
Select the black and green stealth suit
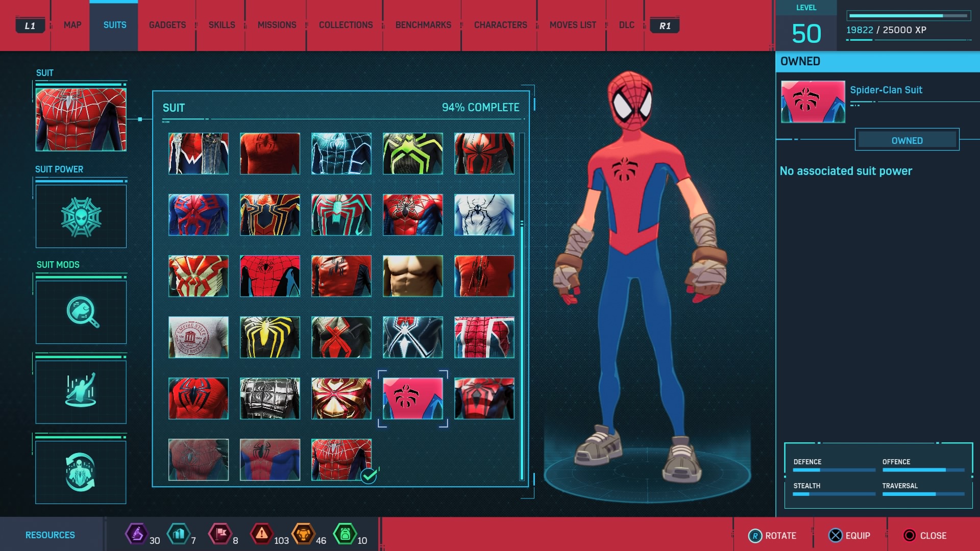pyautogui.click(x=413, y=154)
